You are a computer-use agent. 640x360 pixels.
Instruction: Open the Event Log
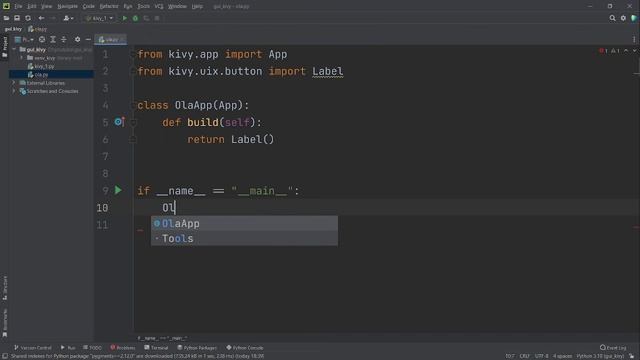coord(613,348)
